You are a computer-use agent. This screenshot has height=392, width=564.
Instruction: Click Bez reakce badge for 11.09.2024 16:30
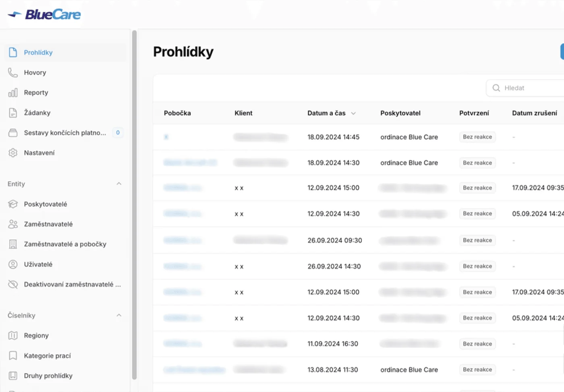click(477, 344)
